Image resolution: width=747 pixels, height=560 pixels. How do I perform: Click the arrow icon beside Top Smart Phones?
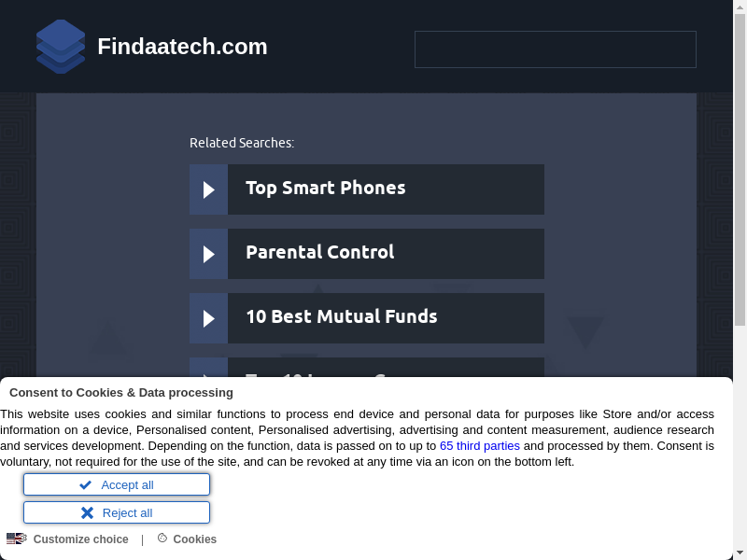click(x=208, y=189)
